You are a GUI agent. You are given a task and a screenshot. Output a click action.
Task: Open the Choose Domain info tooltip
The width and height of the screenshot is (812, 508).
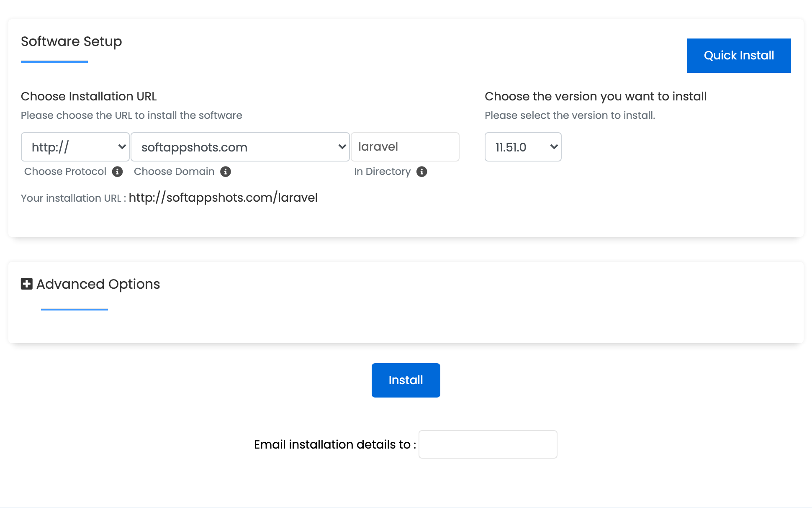tap(225, 172)
